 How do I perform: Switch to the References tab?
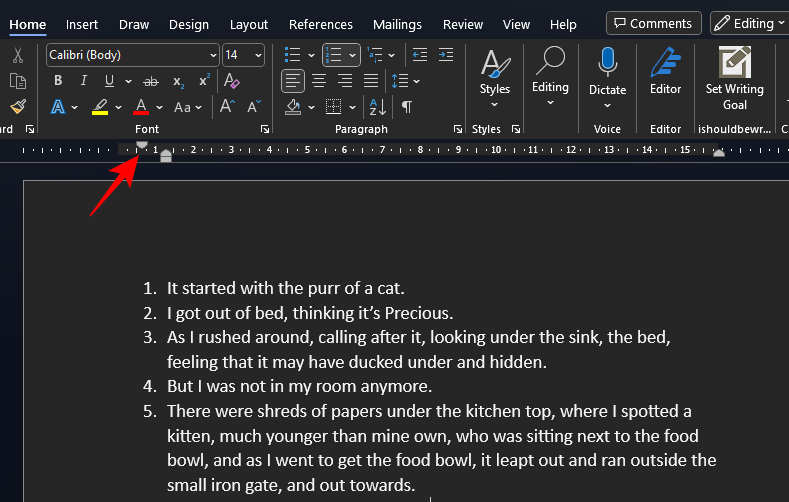click(321, 24)
